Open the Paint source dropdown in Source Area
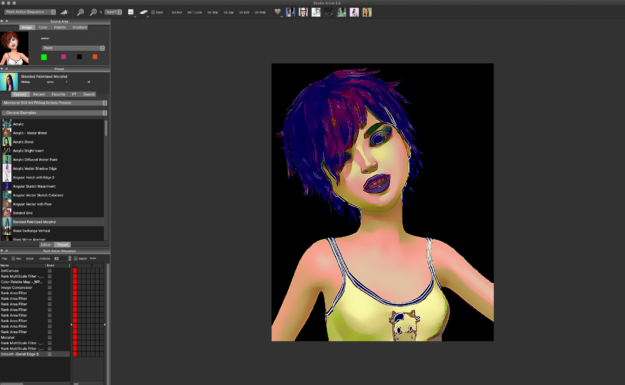625x385 pixels. pyautogui.click(x=73, y=48)
